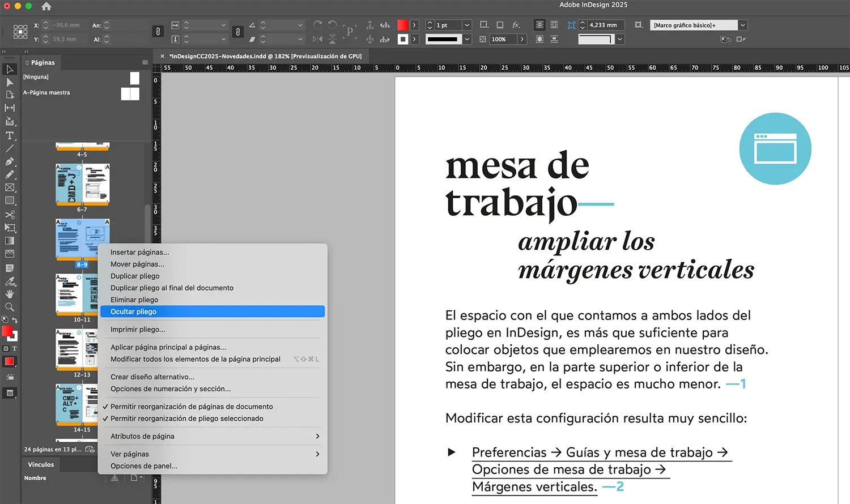Click the red fill color swatch in control bar

402,25
